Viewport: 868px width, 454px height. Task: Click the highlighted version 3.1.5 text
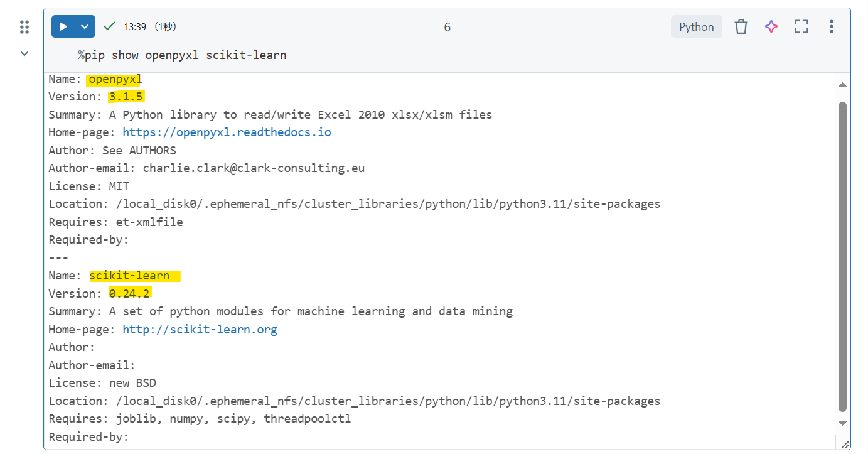tap(126, 97)
